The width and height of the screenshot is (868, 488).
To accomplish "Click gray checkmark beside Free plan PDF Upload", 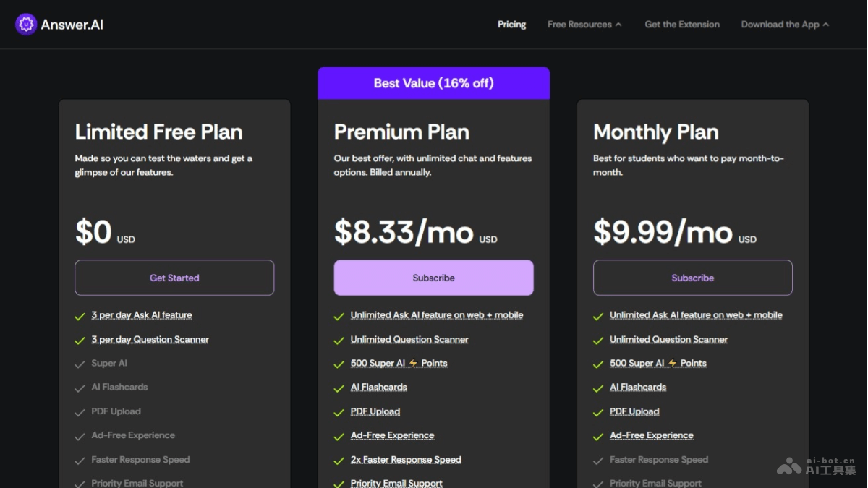I will (80, 413).
